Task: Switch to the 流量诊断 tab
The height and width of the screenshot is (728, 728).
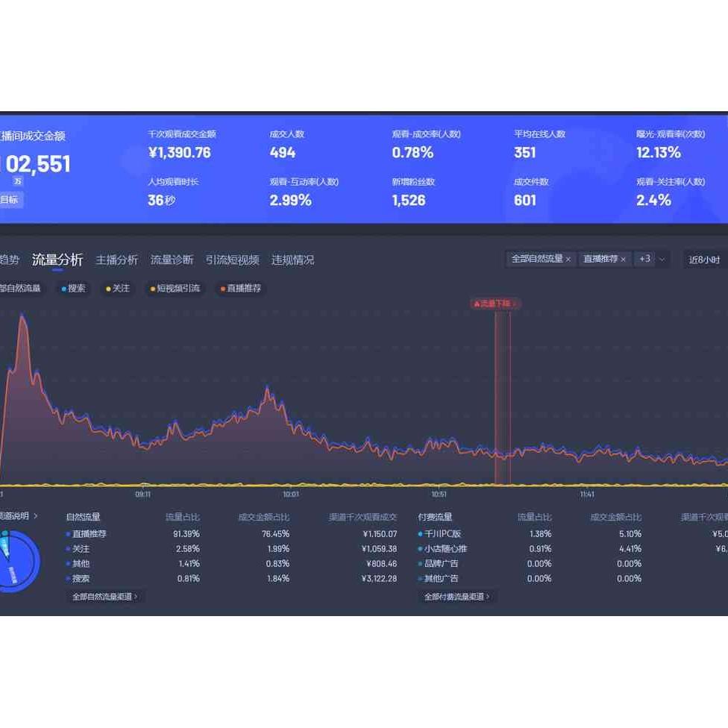Action: 172,260
